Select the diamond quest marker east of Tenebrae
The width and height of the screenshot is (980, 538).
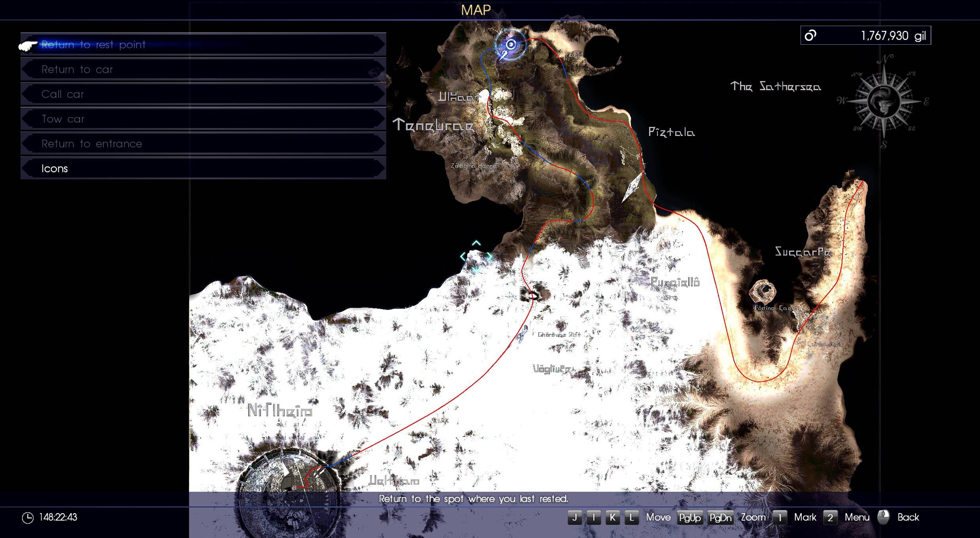(x=633, y=188)
